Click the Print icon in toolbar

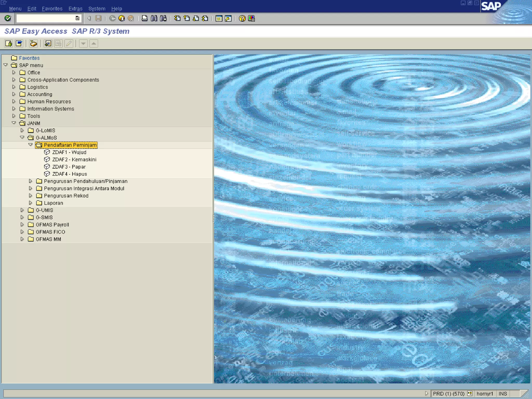145,18
